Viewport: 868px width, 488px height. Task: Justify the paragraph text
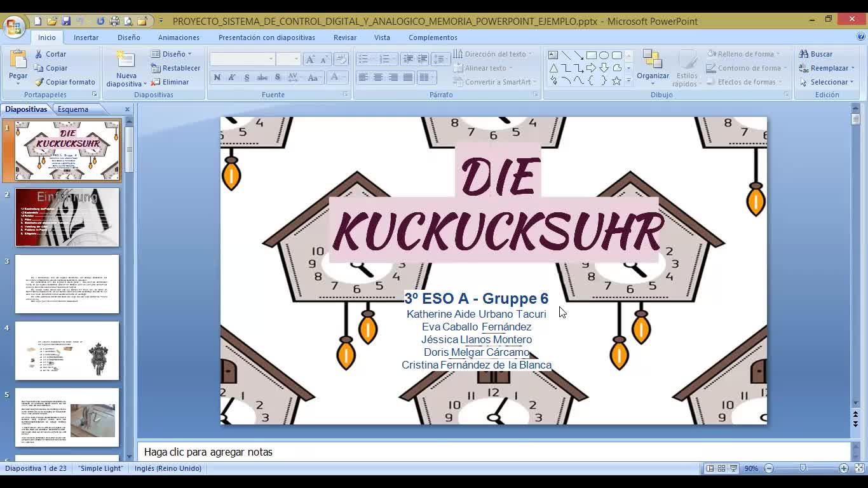click(408, 78)
